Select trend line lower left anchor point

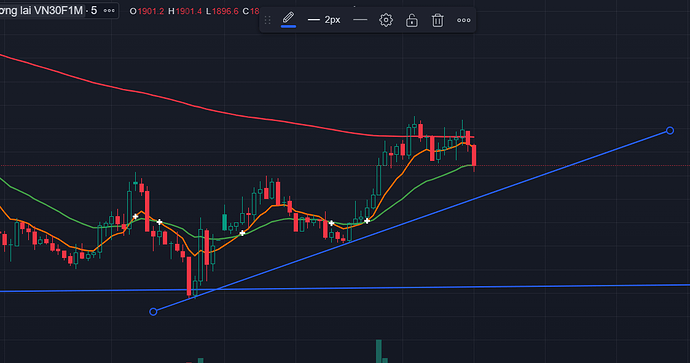click(153, 312)
